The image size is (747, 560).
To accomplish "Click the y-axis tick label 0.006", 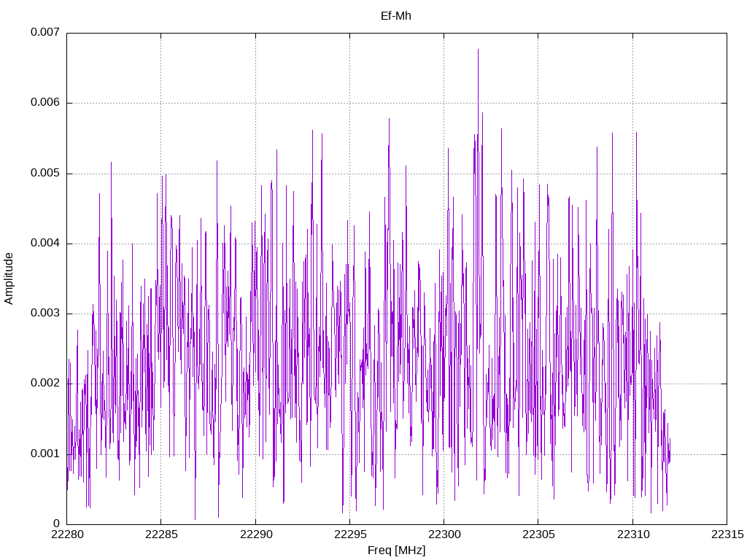I will coord(45,103).
